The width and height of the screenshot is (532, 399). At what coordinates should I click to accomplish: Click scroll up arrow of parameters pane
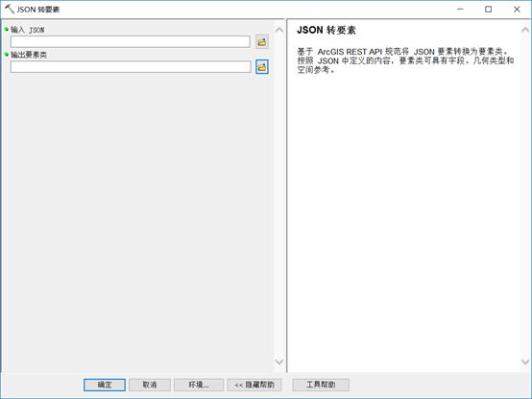pyautogui.click(x=279, y=30)
